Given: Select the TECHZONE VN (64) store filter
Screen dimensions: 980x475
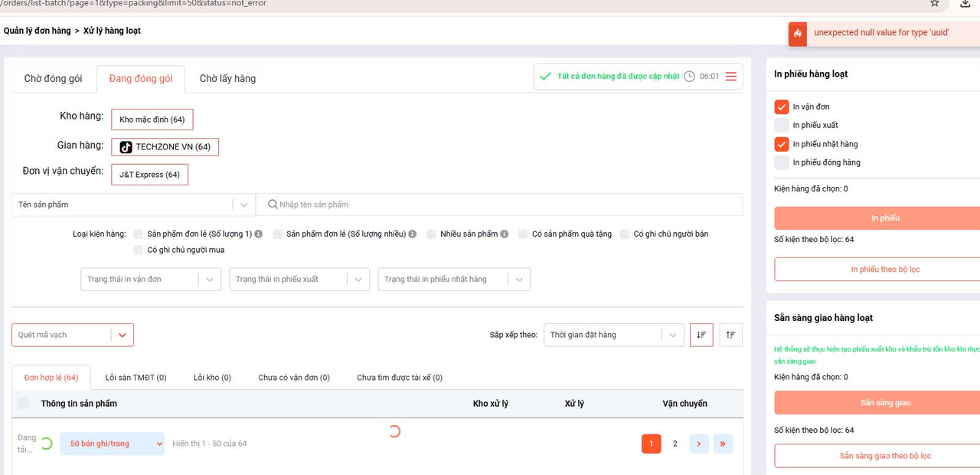Looking at the screenshot, I should point(165,147).
